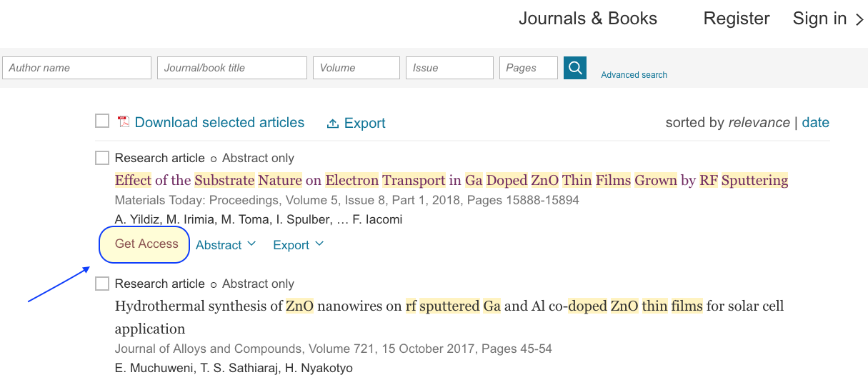Focus the Author name field
Image resolution: width=868 pixels, height=375 pixels.
tap(77, 68)
